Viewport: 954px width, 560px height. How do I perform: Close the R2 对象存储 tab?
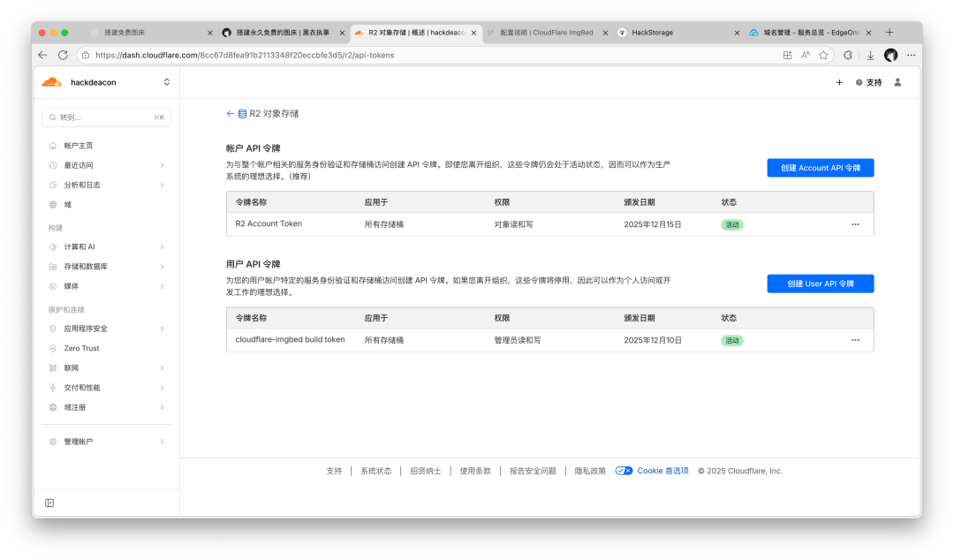pyautogui.click(x=474, y=33)
